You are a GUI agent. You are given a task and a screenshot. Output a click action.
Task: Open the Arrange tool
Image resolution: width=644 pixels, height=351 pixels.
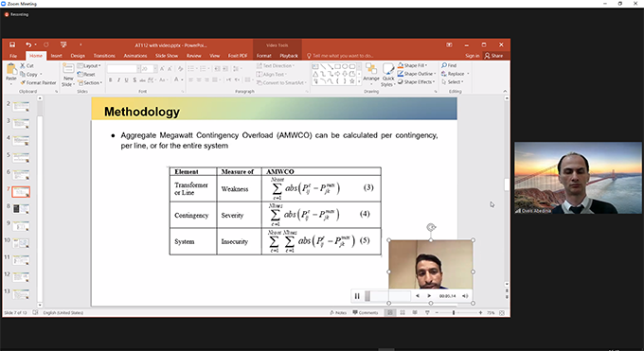pos(371,72)
